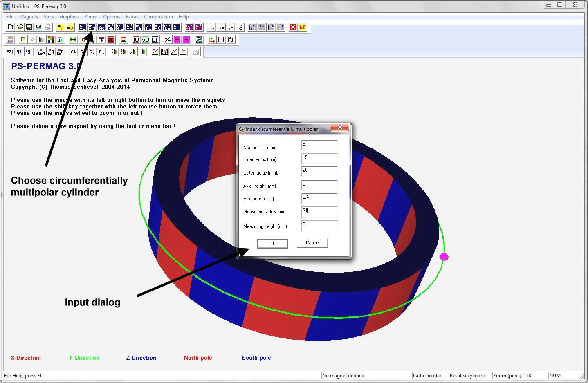Open the Graphics menu
Viewport: 588px width, 383px height.
pyautogui.click(x=69, y=17)
